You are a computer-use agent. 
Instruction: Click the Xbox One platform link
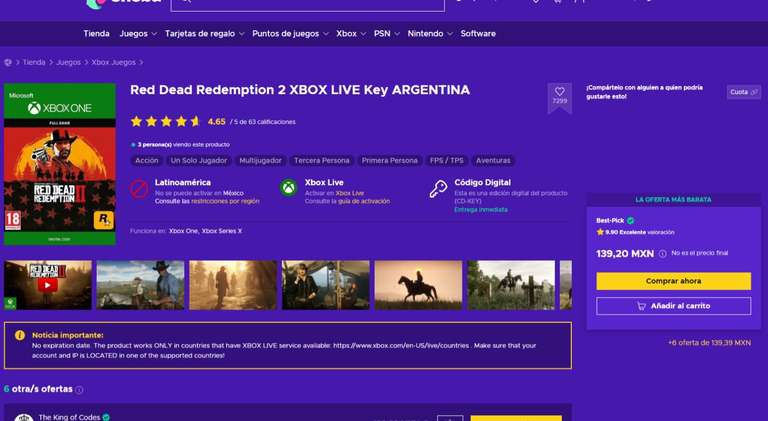(x=184, y=231)
